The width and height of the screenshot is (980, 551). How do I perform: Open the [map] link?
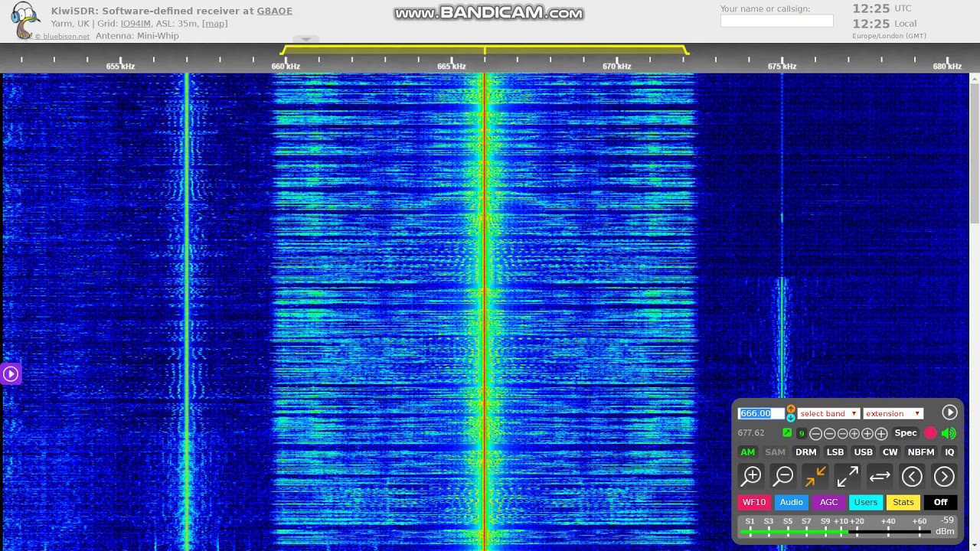[x=214, y=24]
